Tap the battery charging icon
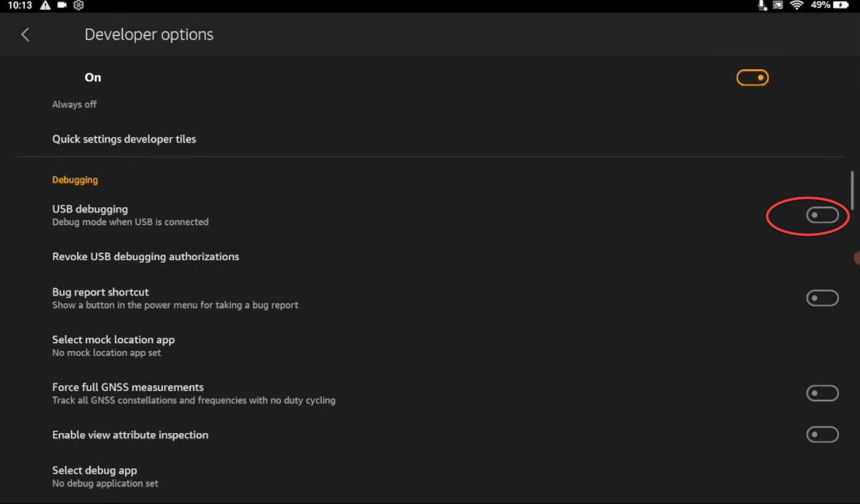860x504 pixels. (x=841, y=5)
